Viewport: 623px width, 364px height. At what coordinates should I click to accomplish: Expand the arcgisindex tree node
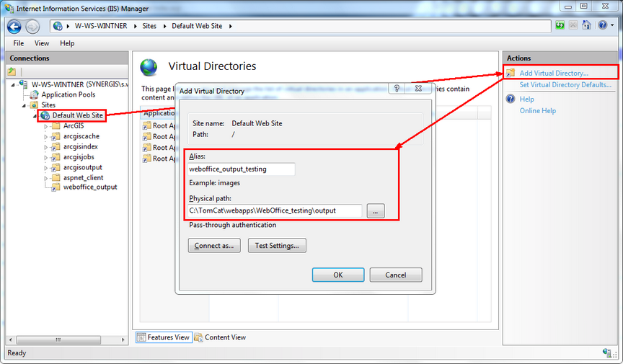point(45,147)
